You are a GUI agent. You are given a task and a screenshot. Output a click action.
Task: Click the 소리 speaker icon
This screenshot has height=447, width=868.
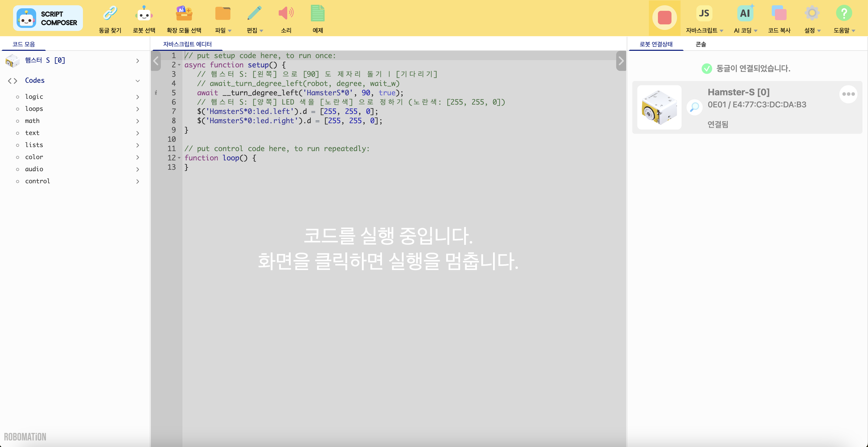(x=286, y=14)
